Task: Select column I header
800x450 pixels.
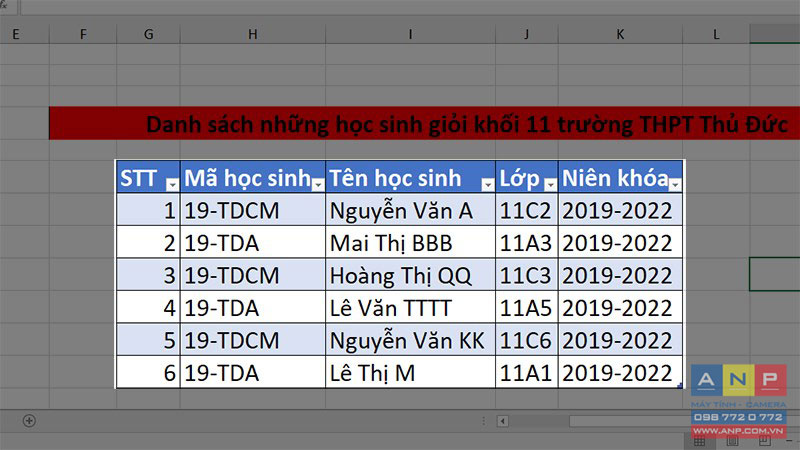Action: click(x=410, y=34)
